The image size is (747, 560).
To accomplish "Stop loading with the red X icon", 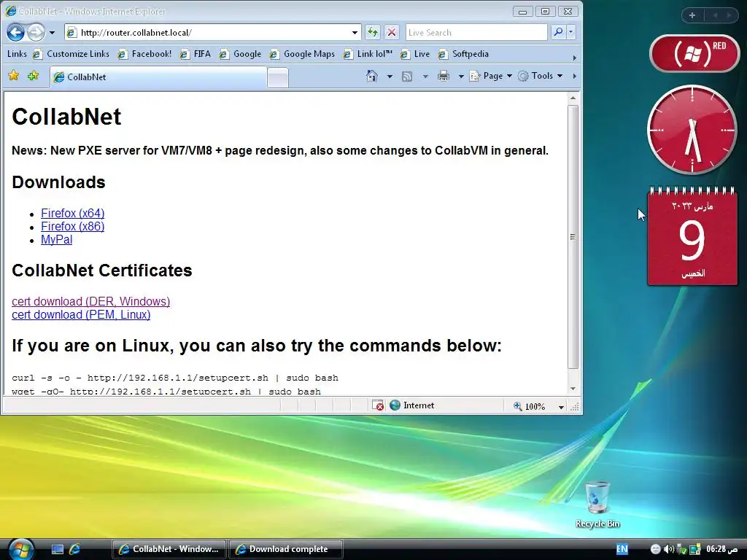I will coord(392,32).
